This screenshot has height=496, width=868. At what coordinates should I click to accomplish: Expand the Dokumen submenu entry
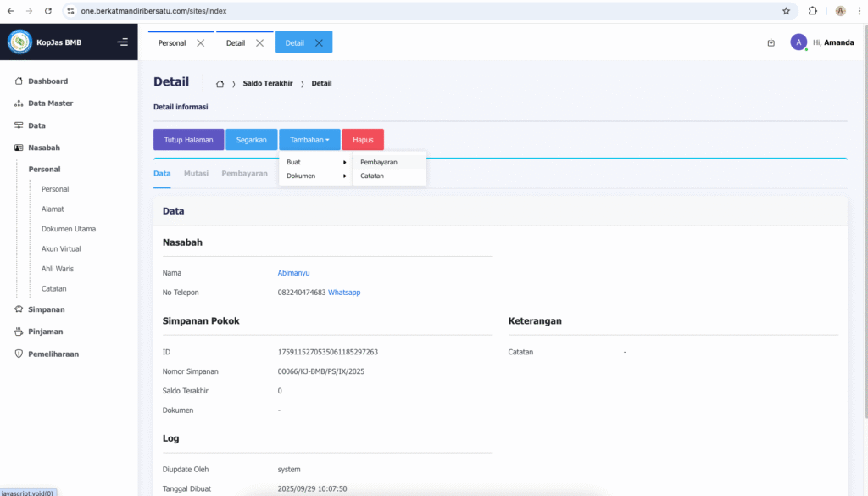coord(315,176)
